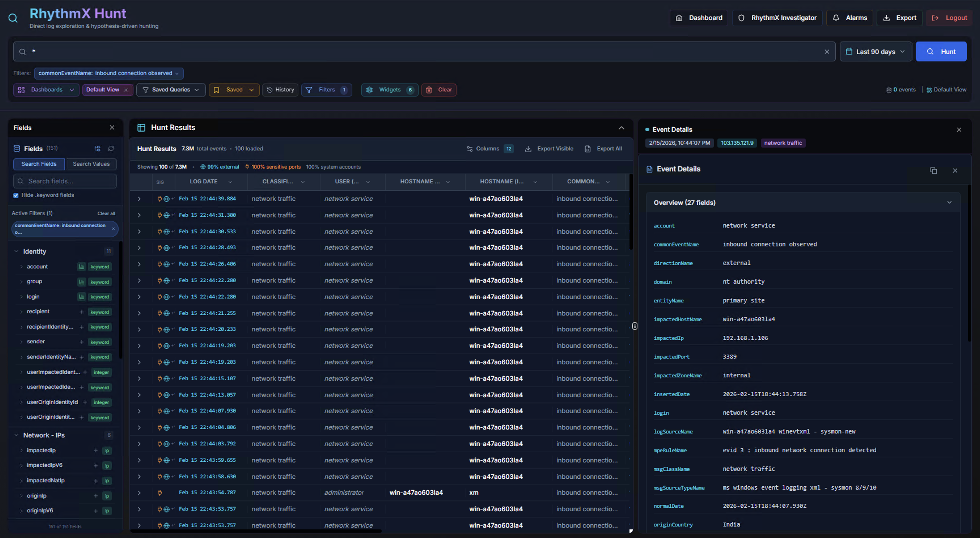980x538 pixels.
Task: Click Export All button
Action: (x=603, y=148)
